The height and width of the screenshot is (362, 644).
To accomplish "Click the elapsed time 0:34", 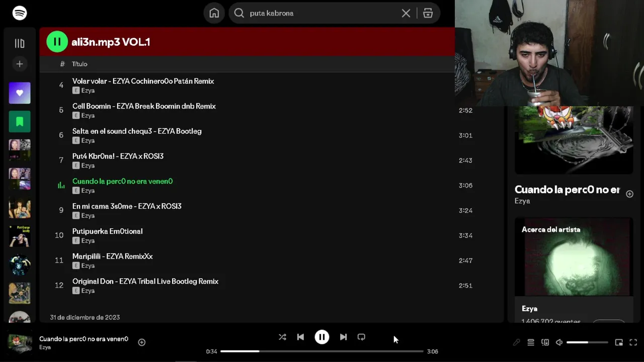I will [211, 351].
